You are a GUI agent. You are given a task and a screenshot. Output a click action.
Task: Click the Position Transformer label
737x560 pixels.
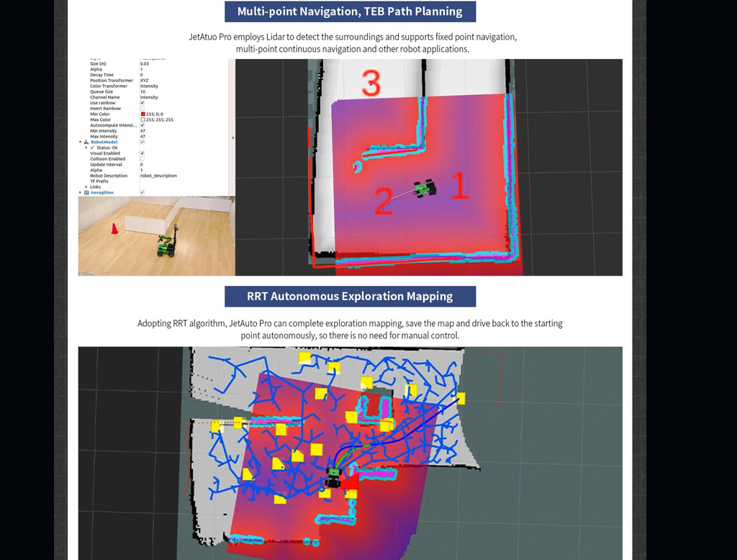[112, 81]
